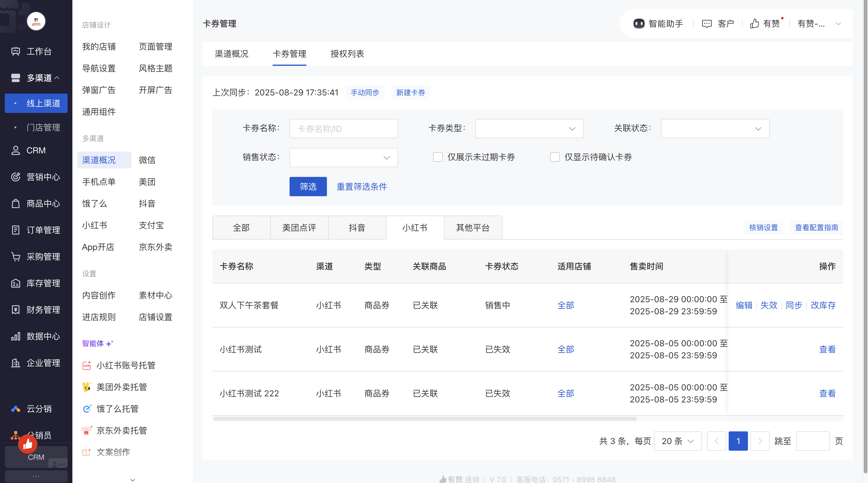Open 小红书账号托管 agent icon
Screen dimensions: 868x483
(x=87, y=365)
